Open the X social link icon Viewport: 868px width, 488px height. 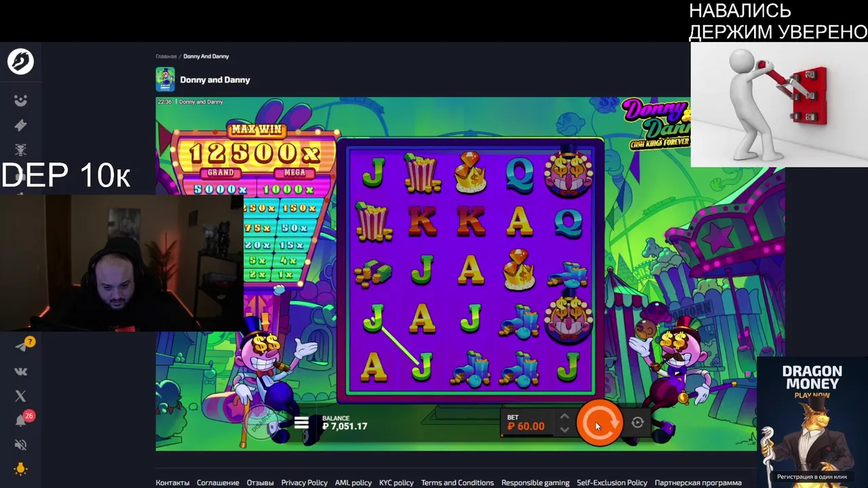click(x=20, y=396)
